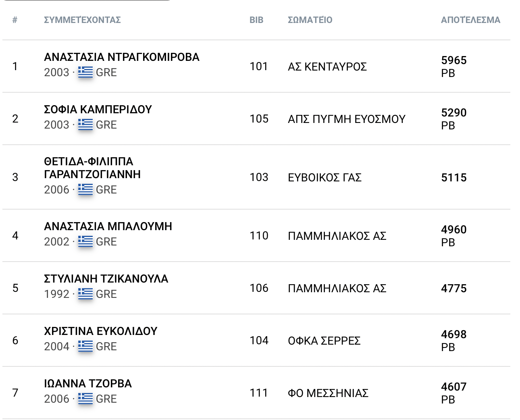Viewport: 520px width, 420px height.
Task: Click result 5965 PB in first row
Action: tap(453, 66)
